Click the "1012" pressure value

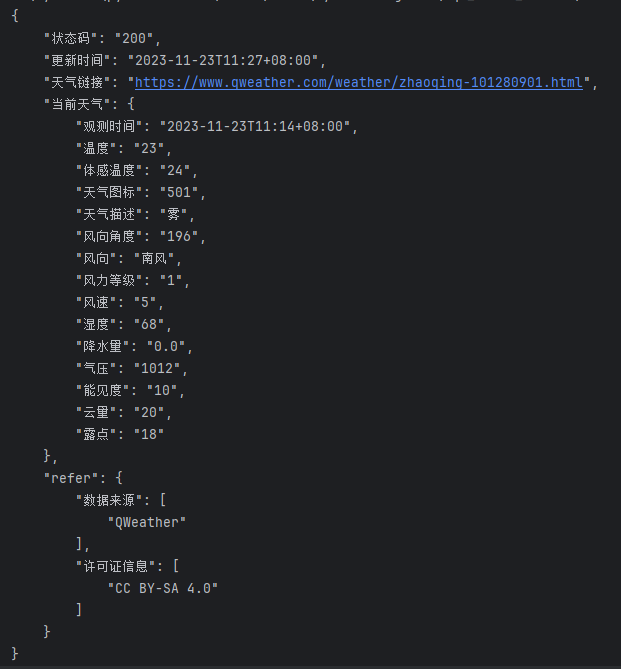[x=154, y=368]
